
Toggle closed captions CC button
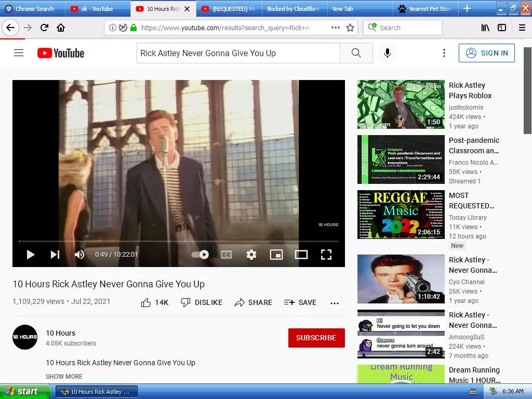point(227,255)
